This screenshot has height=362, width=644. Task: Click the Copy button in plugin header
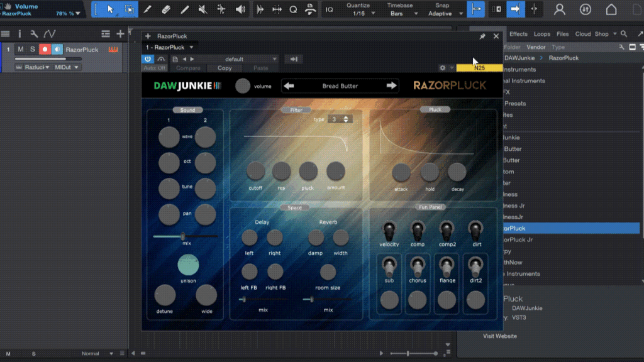click(x=225, y=68)
